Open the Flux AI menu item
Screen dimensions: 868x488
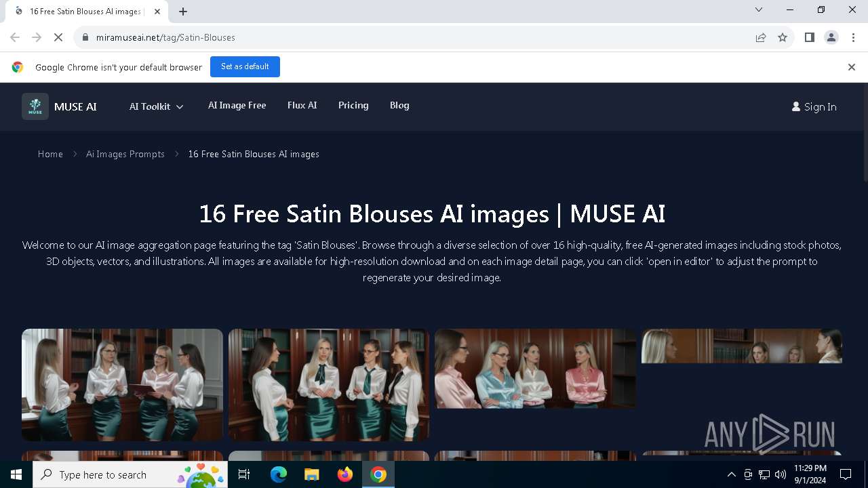coord(302,105)
